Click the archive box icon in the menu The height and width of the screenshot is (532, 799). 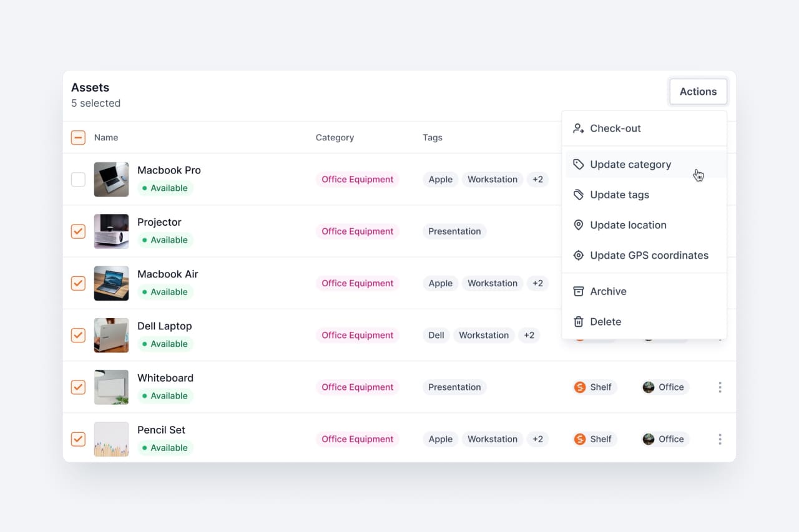579,291
